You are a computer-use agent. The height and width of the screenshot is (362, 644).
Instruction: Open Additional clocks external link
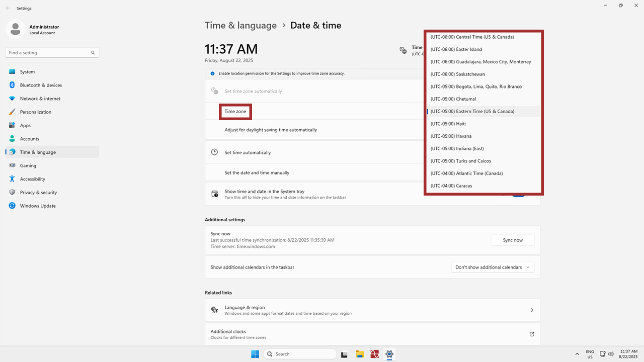[x=532, y=334]
